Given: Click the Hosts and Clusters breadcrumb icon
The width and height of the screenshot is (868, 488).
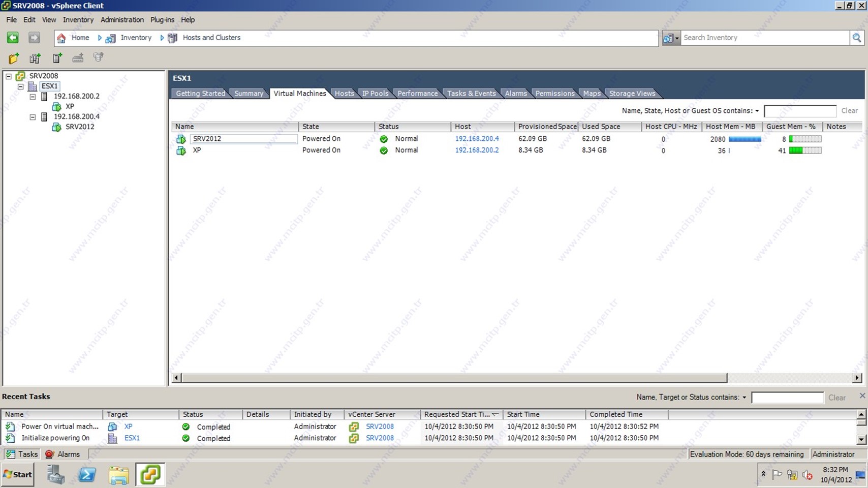Looking at the screenshot, I should point(173,38).
